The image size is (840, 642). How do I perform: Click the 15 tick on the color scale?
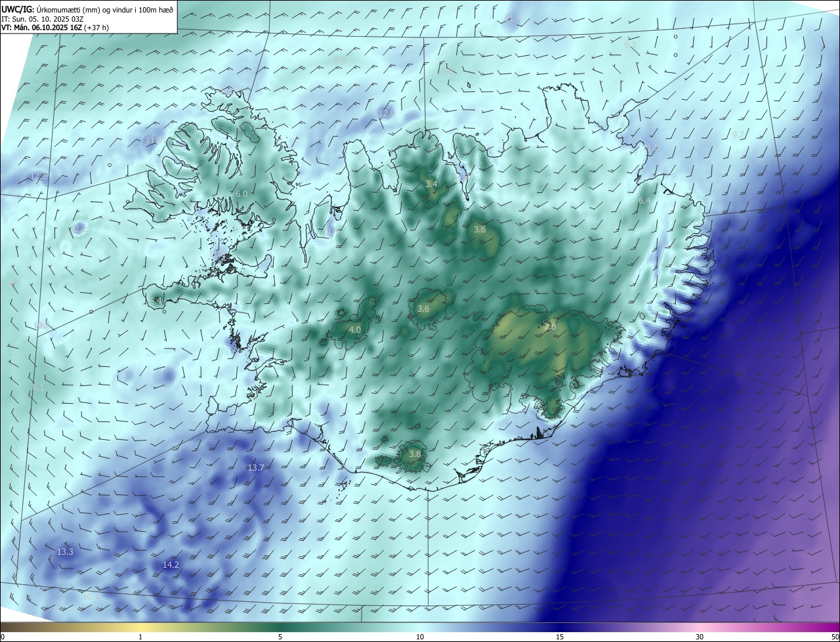560,637
